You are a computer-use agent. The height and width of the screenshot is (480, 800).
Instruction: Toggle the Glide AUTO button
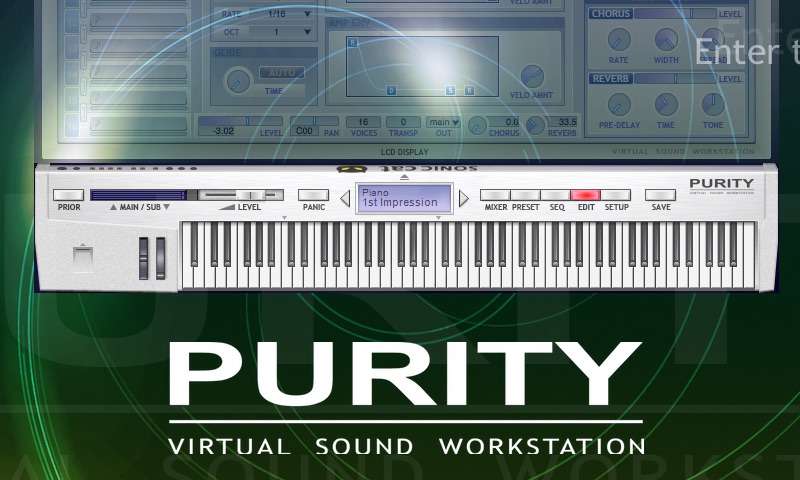(x=282, y=72)
